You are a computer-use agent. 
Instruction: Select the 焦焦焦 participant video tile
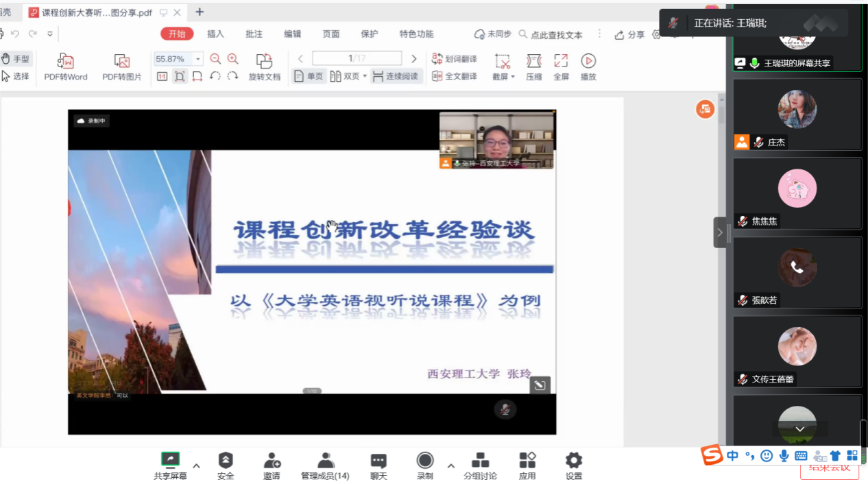pos(797,193)
